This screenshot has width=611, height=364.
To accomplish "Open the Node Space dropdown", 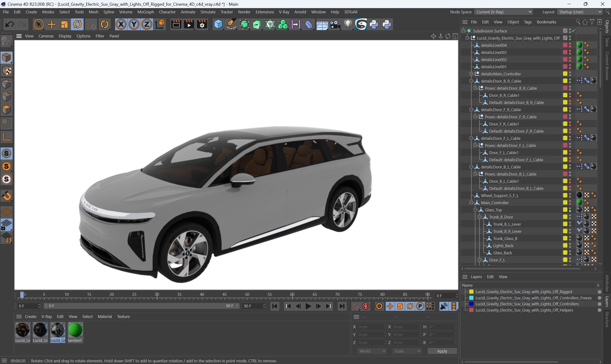I will click(x=503, y=12).
